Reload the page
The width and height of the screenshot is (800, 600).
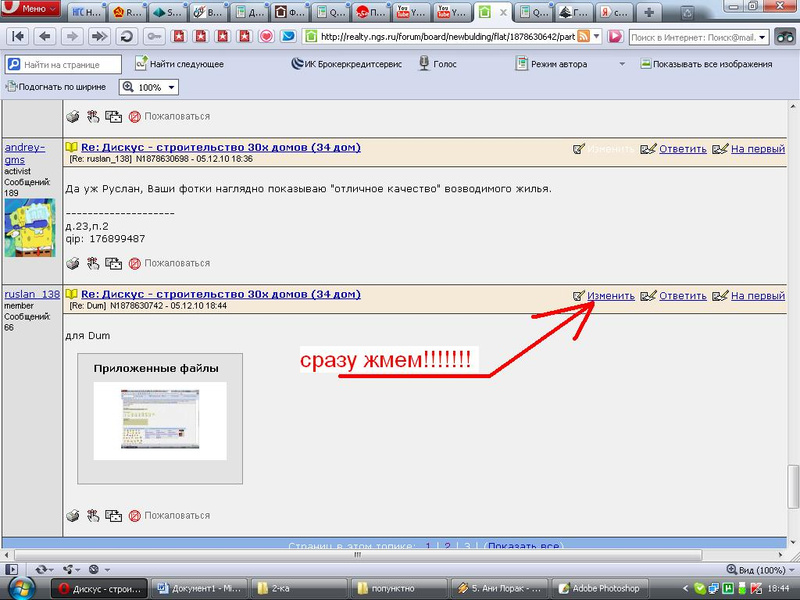click(126, 36)
